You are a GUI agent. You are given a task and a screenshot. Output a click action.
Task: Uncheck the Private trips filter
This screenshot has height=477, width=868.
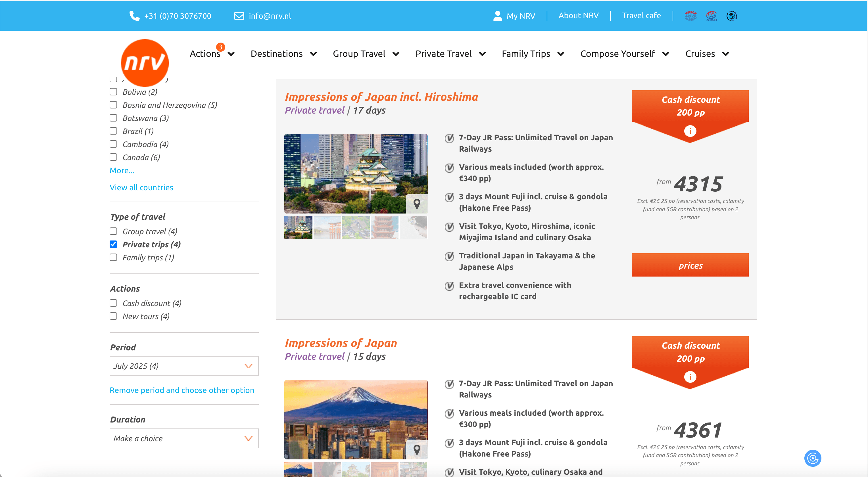113,244
